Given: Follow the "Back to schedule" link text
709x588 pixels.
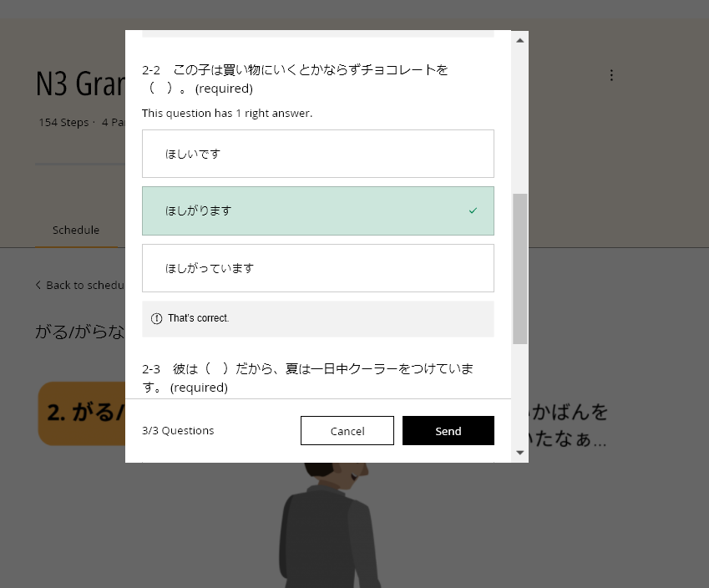Looking at the screenshot, I should click(x=84, y=285).
